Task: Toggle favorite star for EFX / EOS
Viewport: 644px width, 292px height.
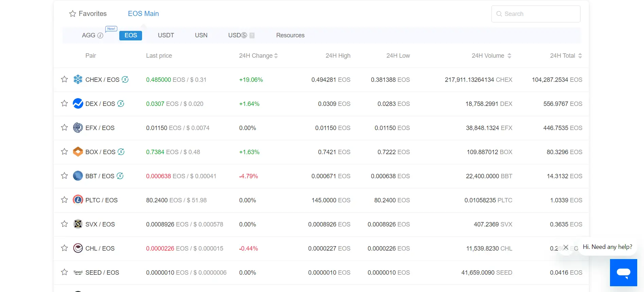Action: [64, 128]
